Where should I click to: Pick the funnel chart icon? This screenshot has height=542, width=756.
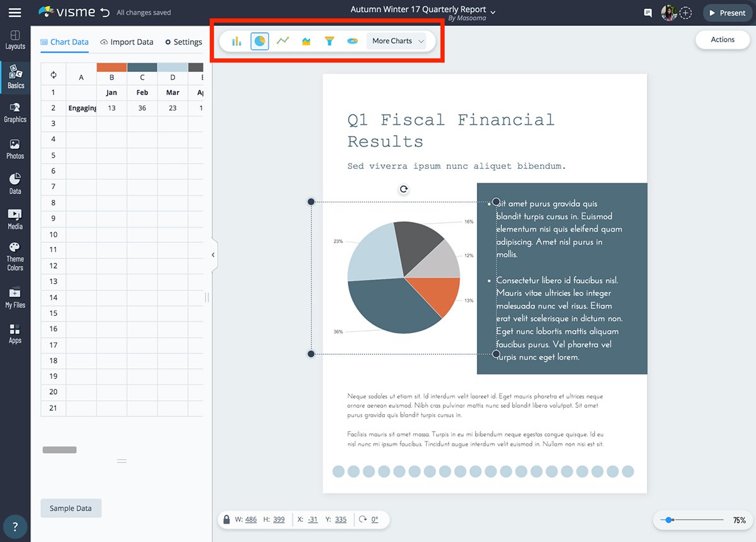click(x=329, y=41)
